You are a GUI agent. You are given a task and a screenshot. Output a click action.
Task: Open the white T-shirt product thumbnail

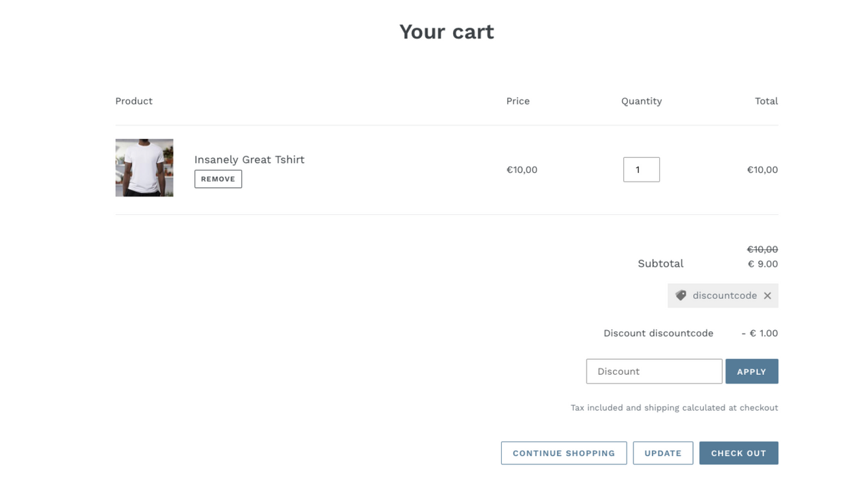144,168
